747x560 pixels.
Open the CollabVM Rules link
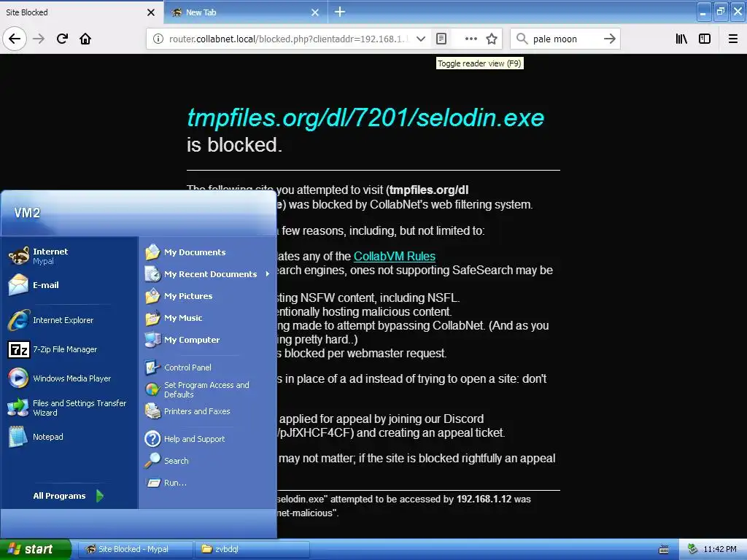[x=395, y=256]
